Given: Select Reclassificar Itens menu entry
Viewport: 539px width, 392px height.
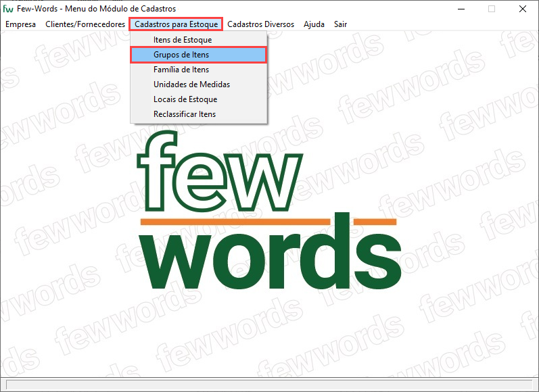Looking at the screenshot, I should tap(199, 114).
